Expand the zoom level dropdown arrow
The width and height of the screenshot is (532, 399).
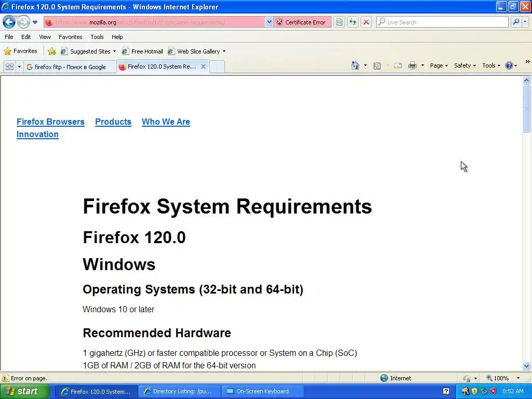tap(518, 378)
